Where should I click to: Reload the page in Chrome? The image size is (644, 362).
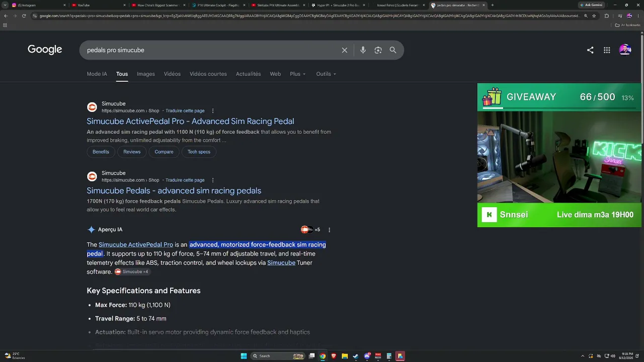(24, 16)
